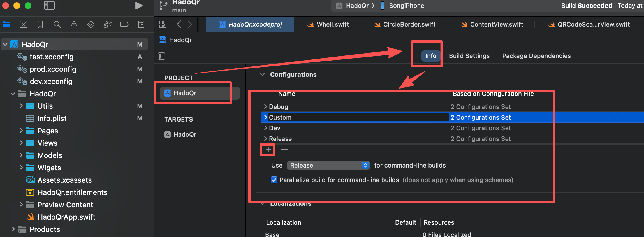The image size is (644, 237).
Task: Click the Name column header
Action: tap(286, 94)
